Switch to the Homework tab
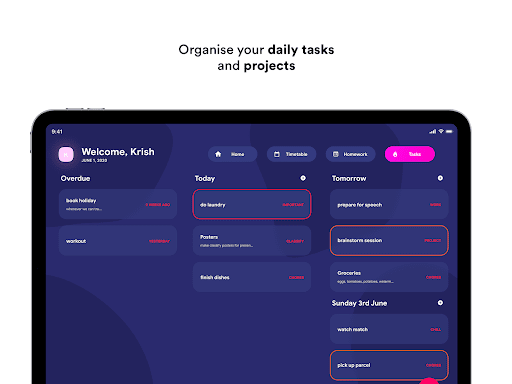 click(x=350, y=154)
